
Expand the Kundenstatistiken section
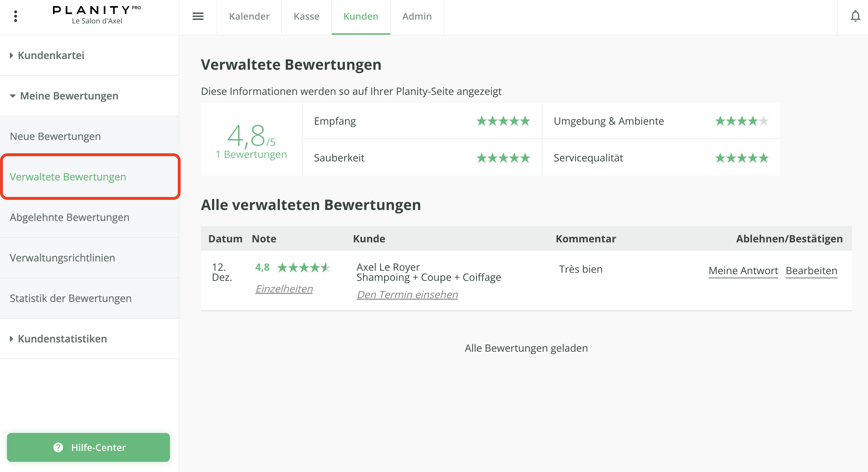(62, 339)
